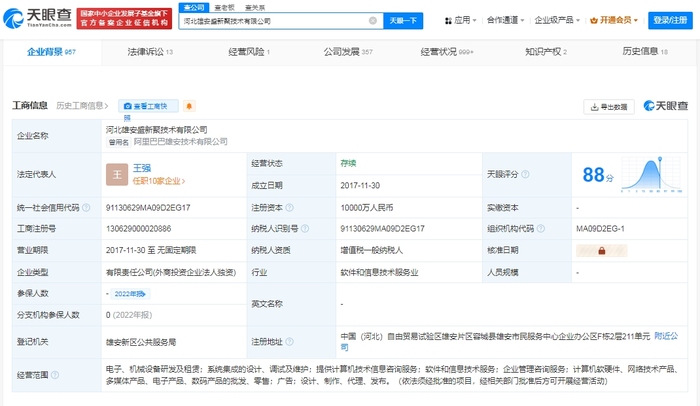Viewport: 700px width, 406px height.
Task: Switch to the 法律诉讼 tab
Action: (x=150, y=52)
